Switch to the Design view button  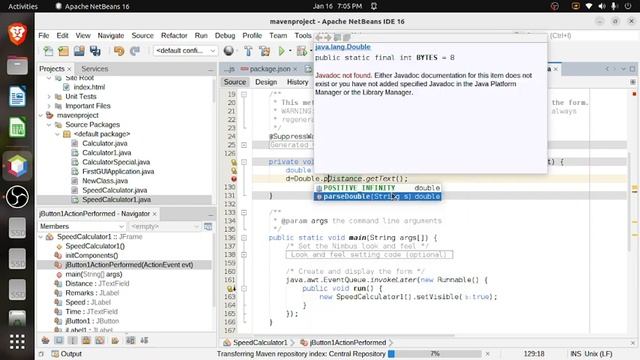266,82
